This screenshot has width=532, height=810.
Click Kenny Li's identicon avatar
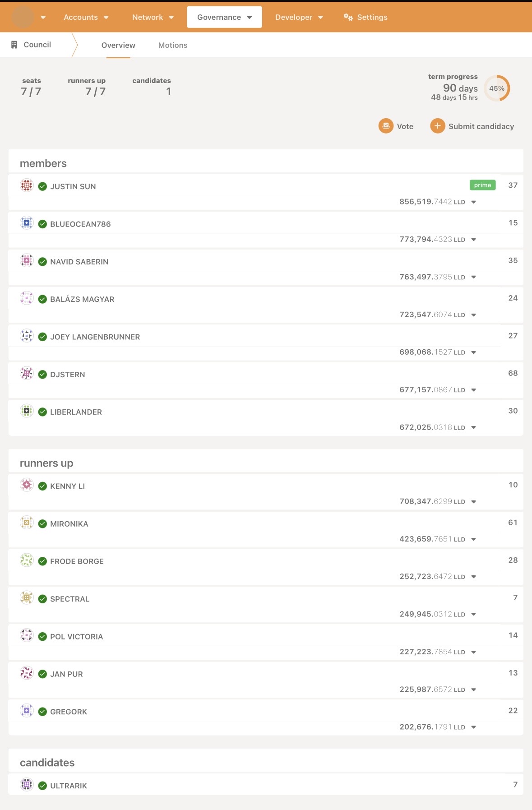[27, 485]
